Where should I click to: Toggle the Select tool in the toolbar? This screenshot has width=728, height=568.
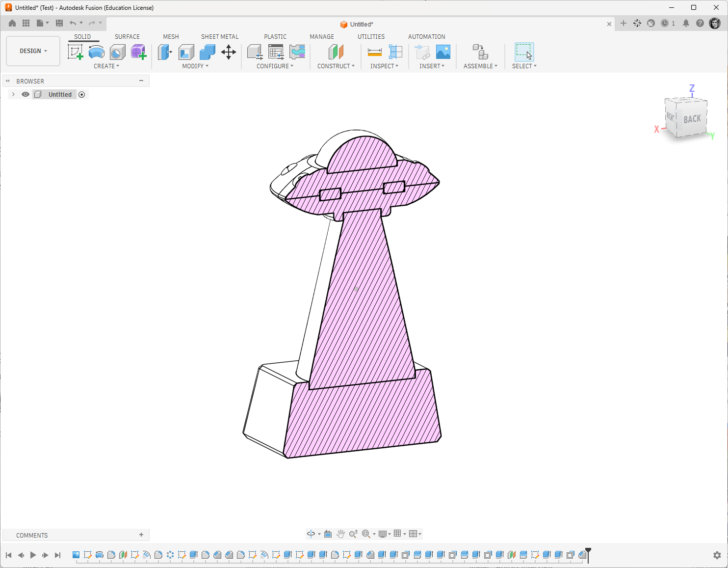pos(524,52)
